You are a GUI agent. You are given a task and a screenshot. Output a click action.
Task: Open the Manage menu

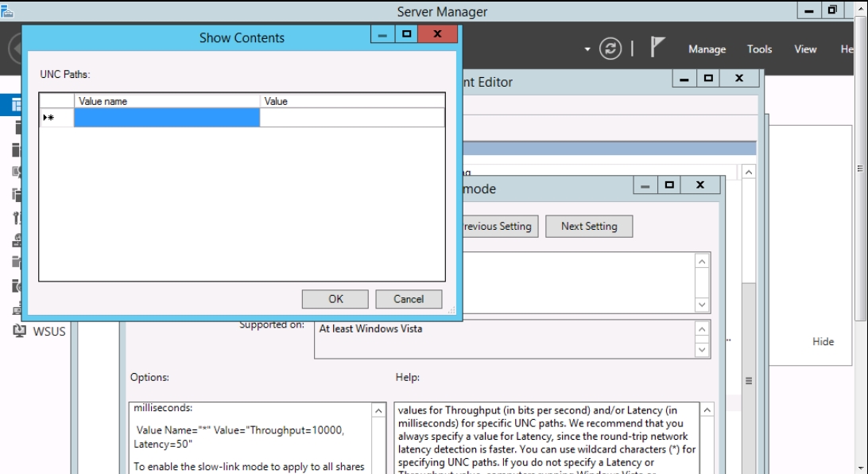[707, 49]
